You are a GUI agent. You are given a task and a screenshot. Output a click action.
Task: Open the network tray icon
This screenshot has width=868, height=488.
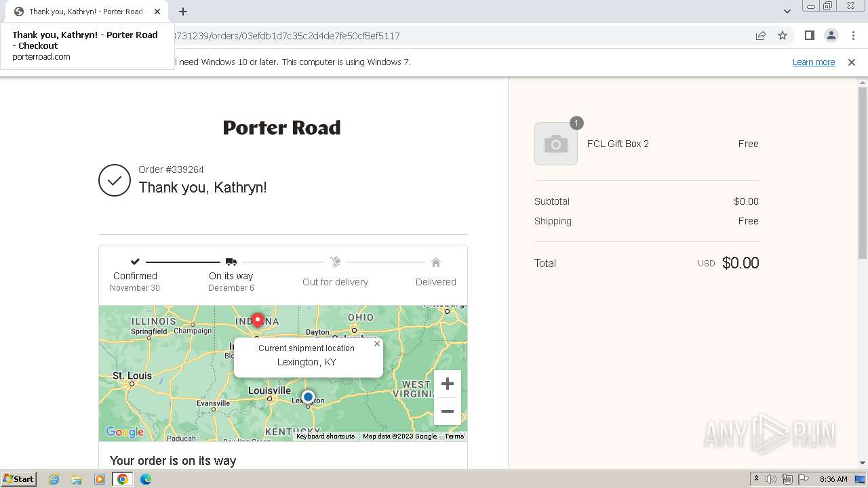pyautogui.click(x=787, y=479)
